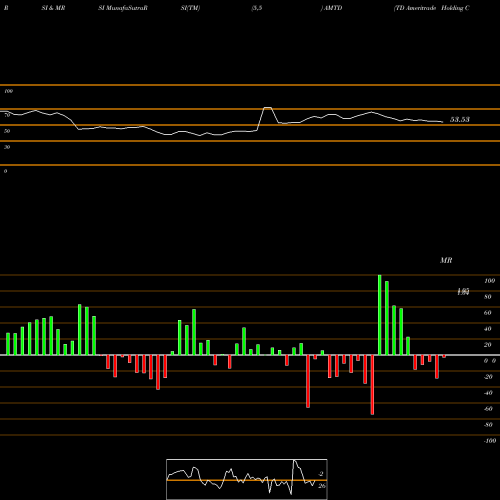The image size is (500, 500).
Task: Click the -100 axis label on MR chart
Action: pos(489,441)
